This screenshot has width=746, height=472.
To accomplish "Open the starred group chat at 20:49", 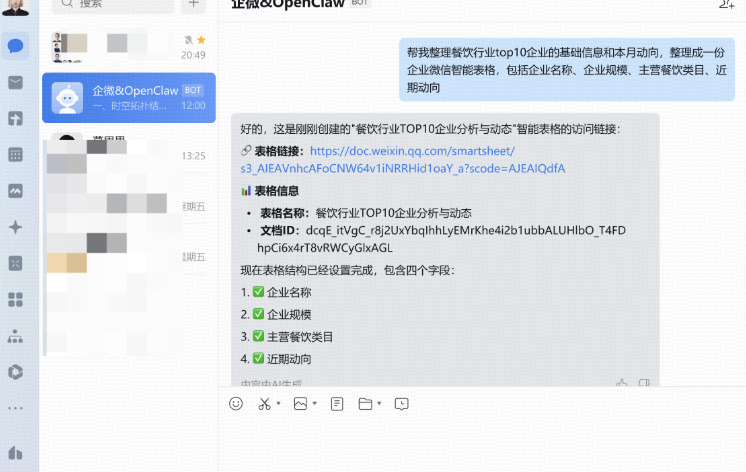I will [x=128, y=47].
